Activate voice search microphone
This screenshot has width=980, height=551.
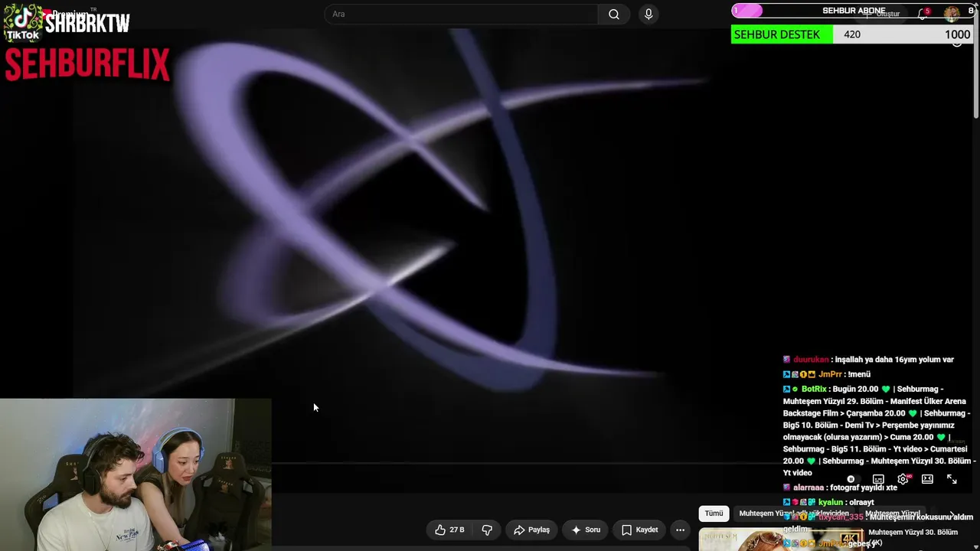pyautogui.click(x=648, y=14)
